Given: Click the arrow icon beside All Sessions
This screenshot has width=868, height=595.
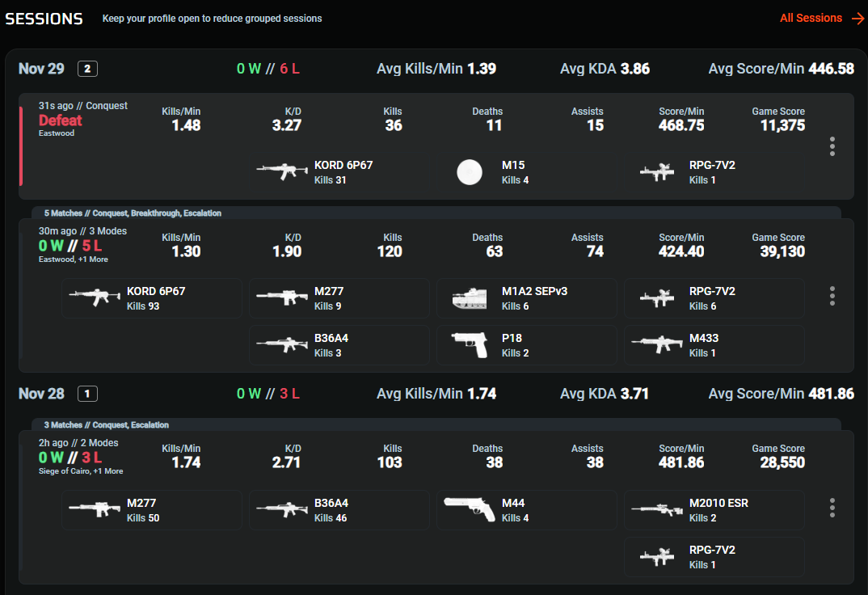Looking at the screenshot, I should tap(858, 19).
